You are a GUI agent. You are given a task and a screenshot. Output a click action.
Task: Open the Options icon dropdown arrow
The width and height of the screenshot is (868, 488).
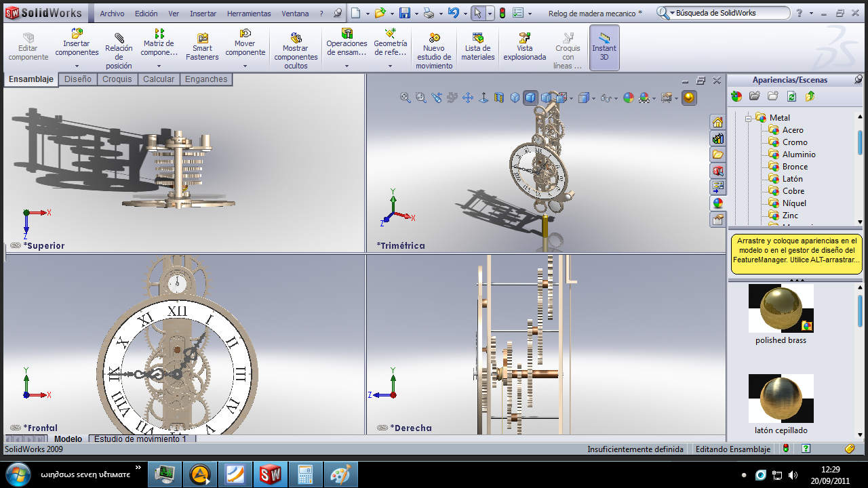tap(530, 13)
